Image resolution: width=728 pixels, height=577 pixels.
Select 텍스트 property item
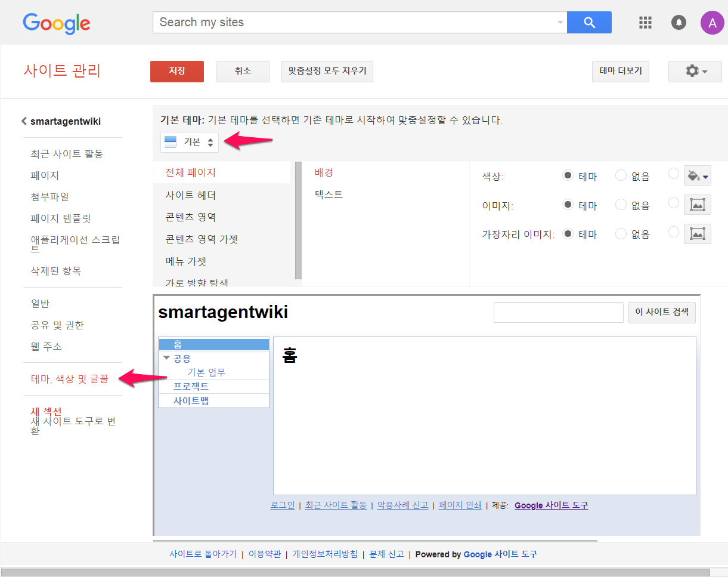point(329,195)
